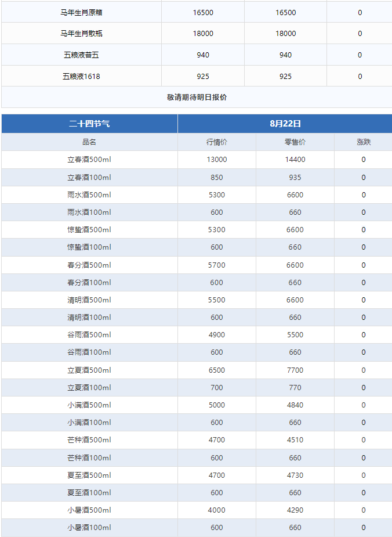
Task: Click the 4290 retail price cell
Action: coord(295,510)
